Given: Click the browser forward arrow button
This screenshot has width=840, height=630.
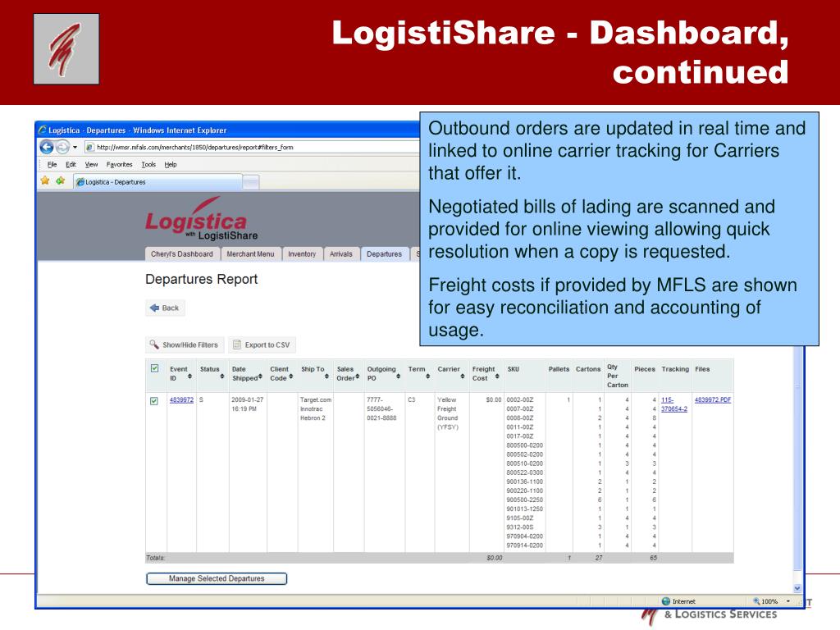Looking at the screenshot, I should point(62,147).
